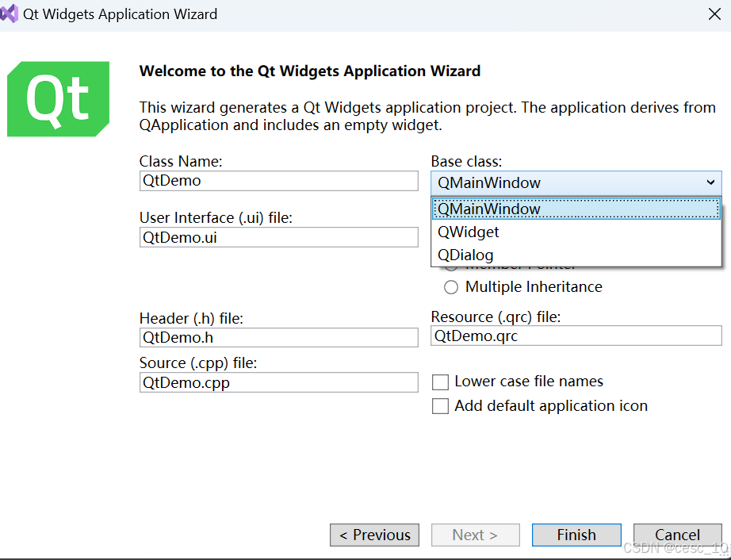The height and width of the screenshot is (560, 731).
Task: Click the Class Name input field
Action: pyautogui.click(x=279, y=181)
